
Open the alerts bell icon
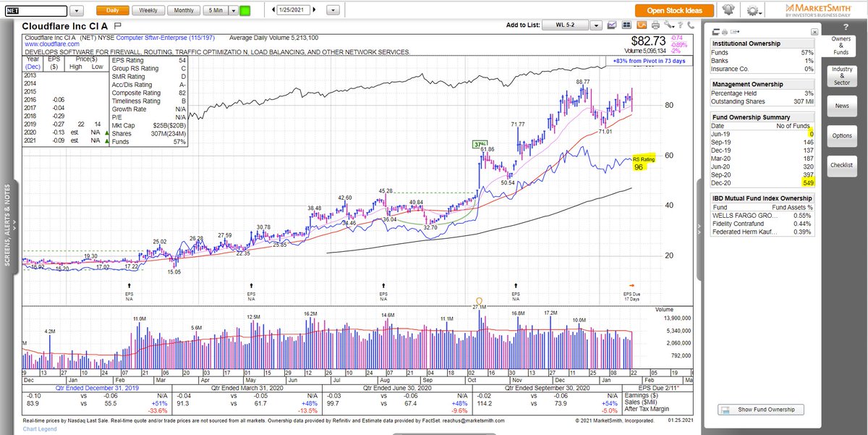point(728,10)
